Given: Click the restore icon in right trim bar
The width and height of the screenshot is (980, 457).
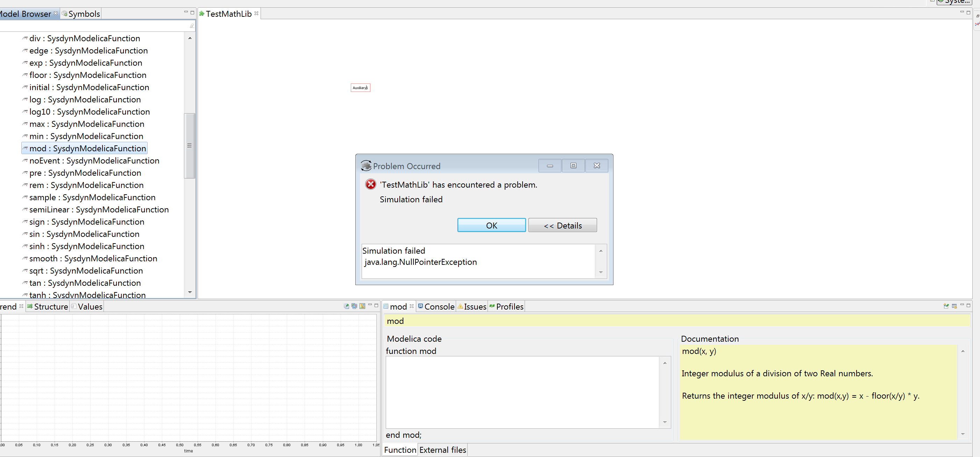Looking at the screenshot, I should tap(977, 16).
